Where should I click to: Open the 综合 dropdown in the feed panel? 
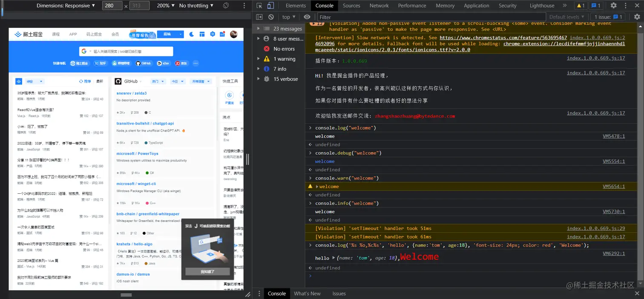pos(35,81)
